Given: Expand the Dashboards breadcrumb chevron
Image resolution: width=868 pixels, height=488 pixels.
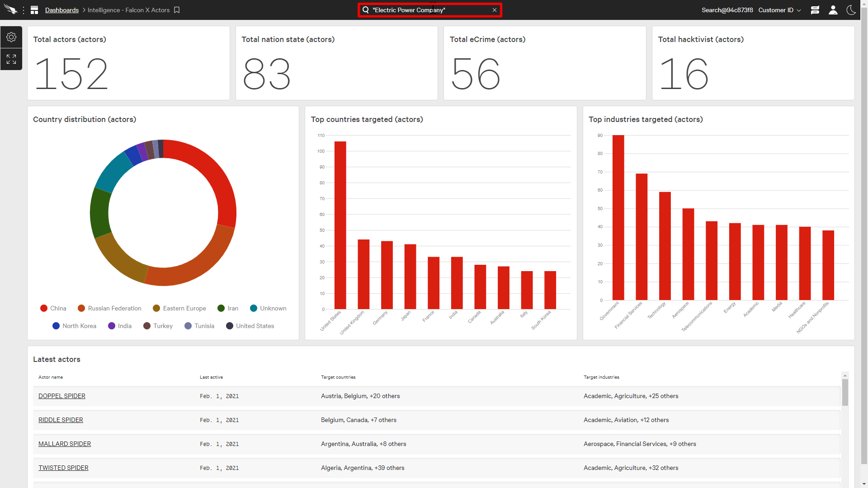Looking at the screenshot, I should (84, 10).
